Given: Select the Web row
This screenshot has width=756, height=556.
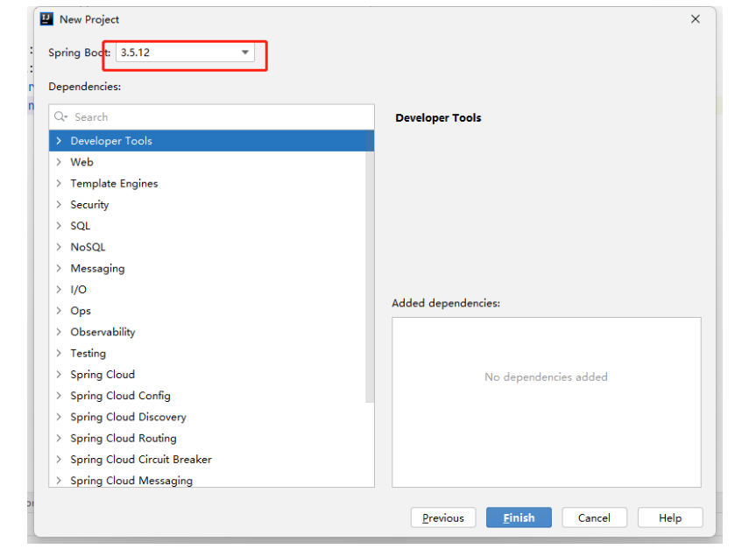Looking at the screenshot, I should pyautogui.click(x=208, y=162).
